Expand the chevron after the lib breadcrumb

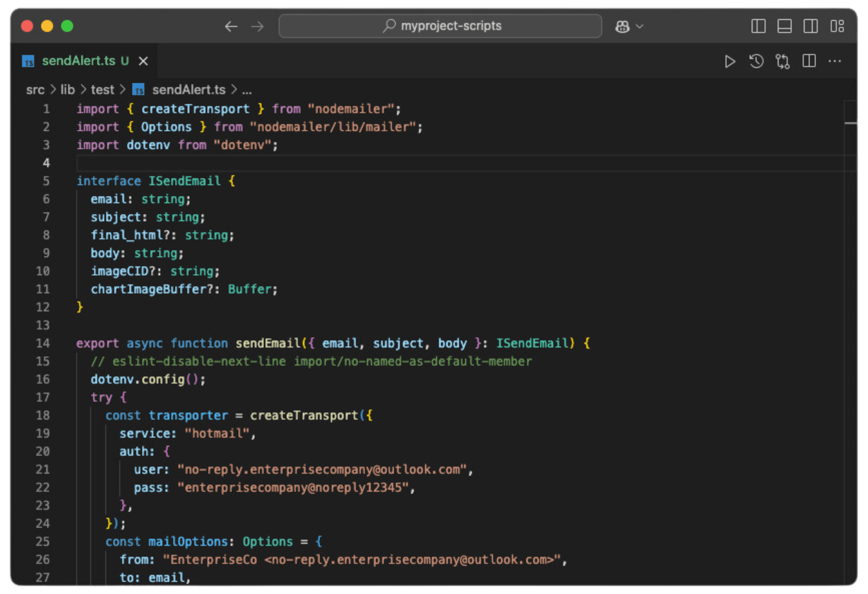(x=83, y=90)
